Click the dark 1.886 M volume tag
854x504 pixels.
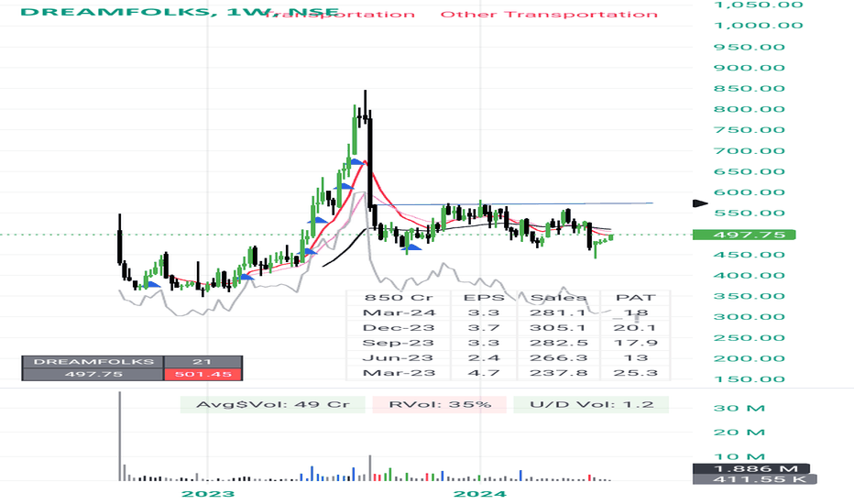tap(751, 468)
